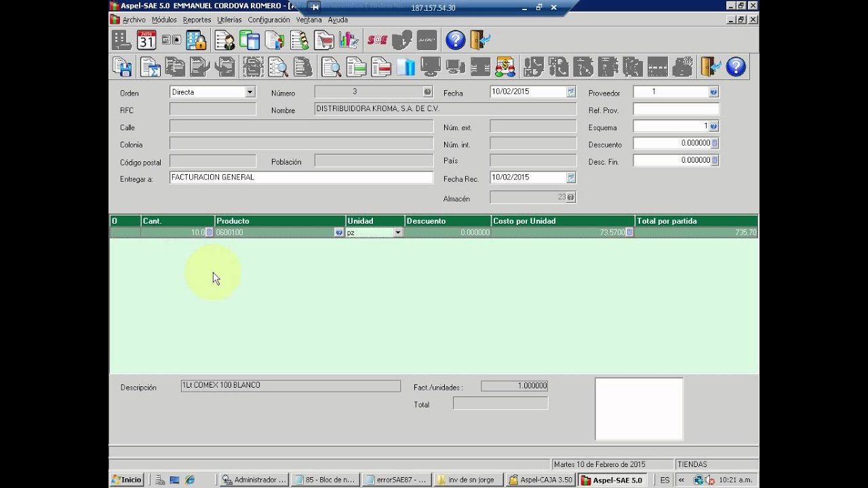Viewport: 868px width, 488px height.
Task: Open calculator beside Desc. Fin. field
Action: 715,161
